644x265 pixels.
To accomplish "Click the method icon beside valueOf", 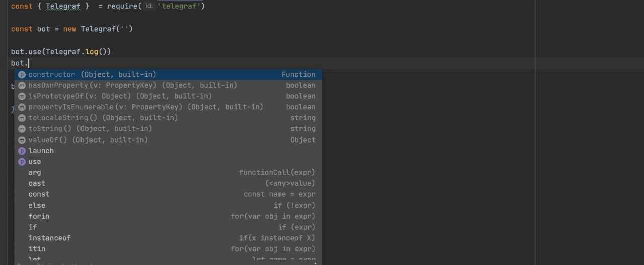I will pyautogui.click(x=22, y=140).
